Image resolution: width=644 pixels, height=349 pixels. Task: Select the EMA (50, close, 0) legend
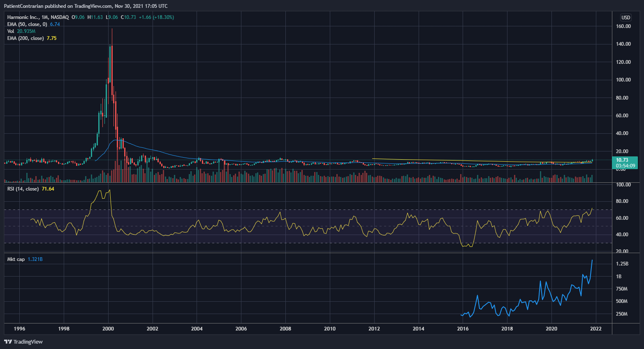click(27, 24)
